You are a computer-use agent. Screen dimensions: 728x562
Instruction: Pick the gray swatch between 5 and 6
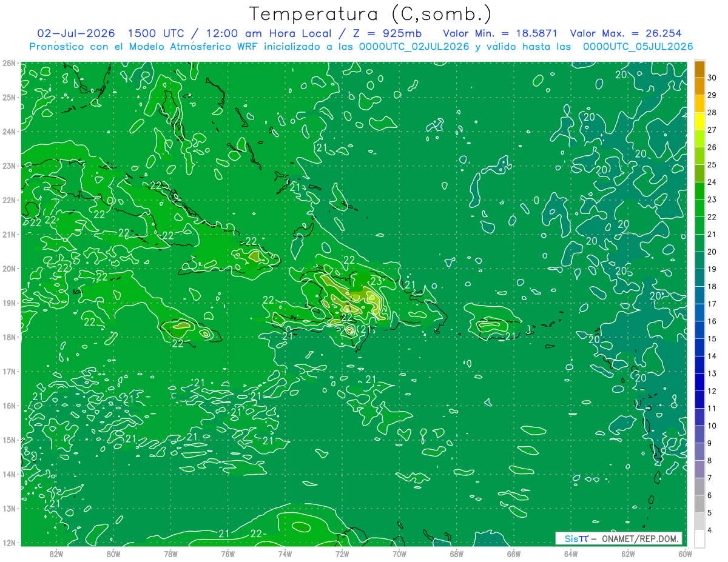tap(700, 504)
